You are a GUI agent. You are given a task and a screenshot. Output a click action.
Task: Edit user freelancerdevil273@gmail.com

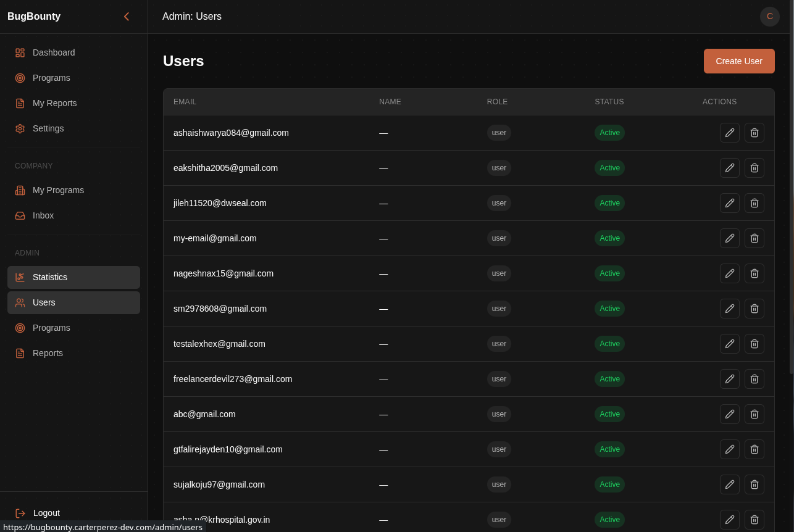[730, 379]
